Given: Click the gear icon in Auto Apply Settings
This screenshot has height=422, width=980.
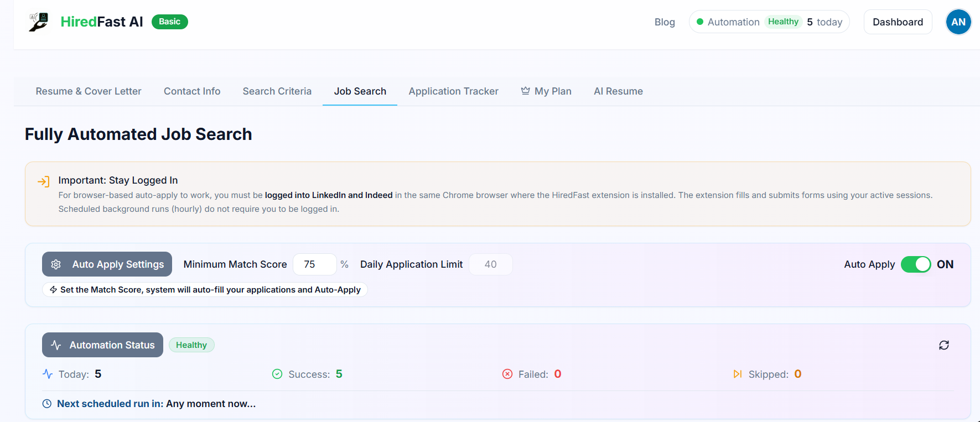Looking at the screenshot, I should tap(56, 264).
